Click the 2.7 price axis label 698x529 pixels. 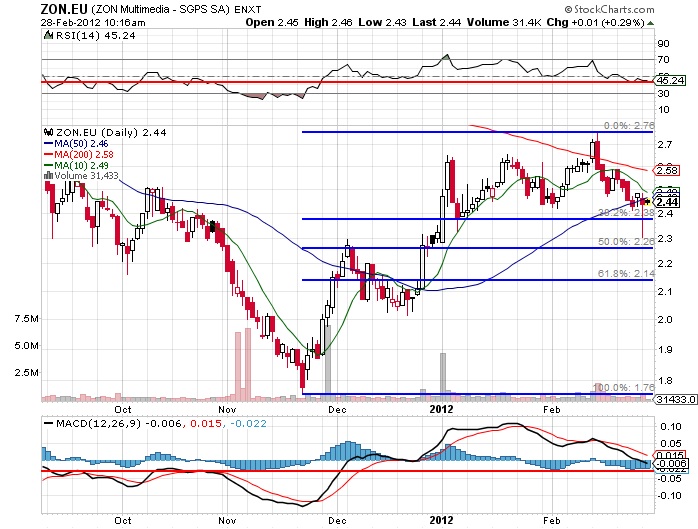(x=665, y=144)
